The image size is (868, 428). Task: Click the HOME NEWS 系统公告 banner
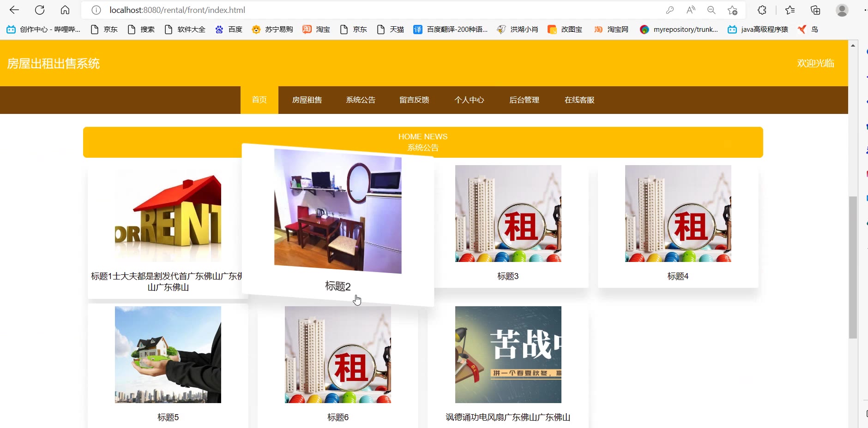click(x=423, y=142)
